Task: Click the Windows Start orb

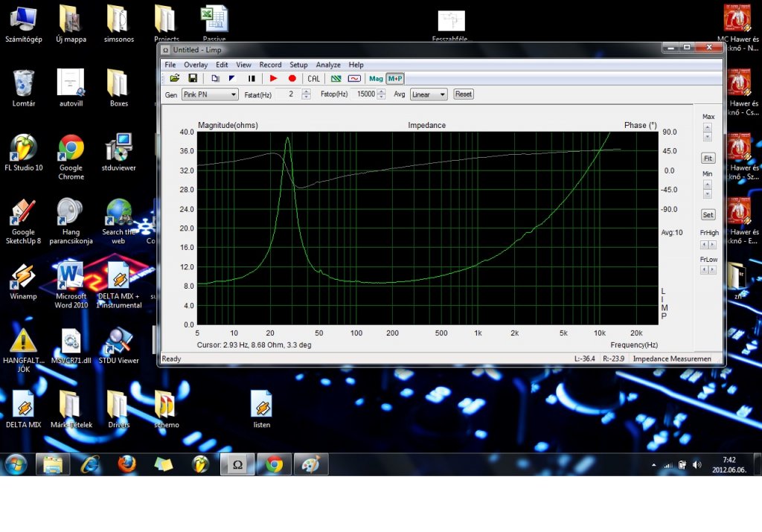Action: point(16,464)
